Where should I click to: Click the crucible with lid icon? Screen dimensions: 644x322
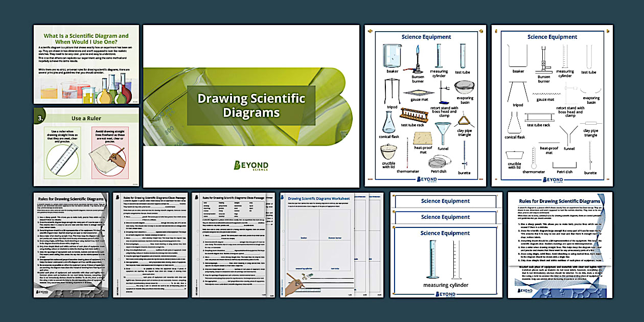(387, 150)
